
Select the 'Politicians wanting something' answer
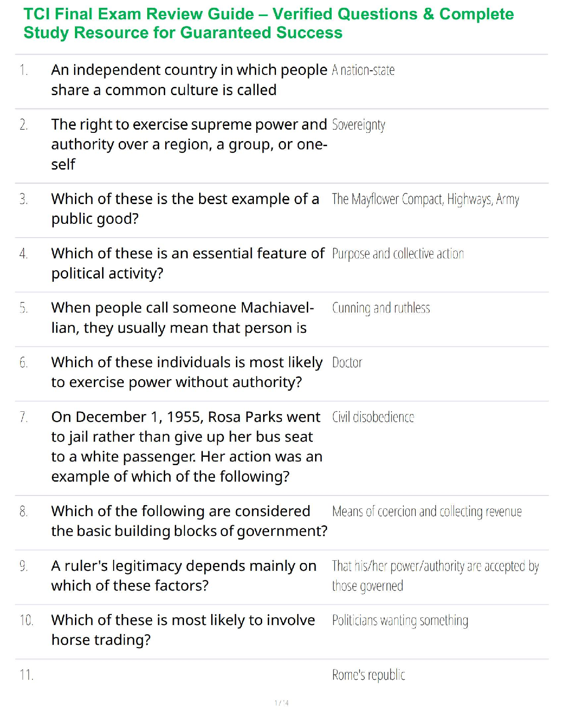[x=400, y=620]
